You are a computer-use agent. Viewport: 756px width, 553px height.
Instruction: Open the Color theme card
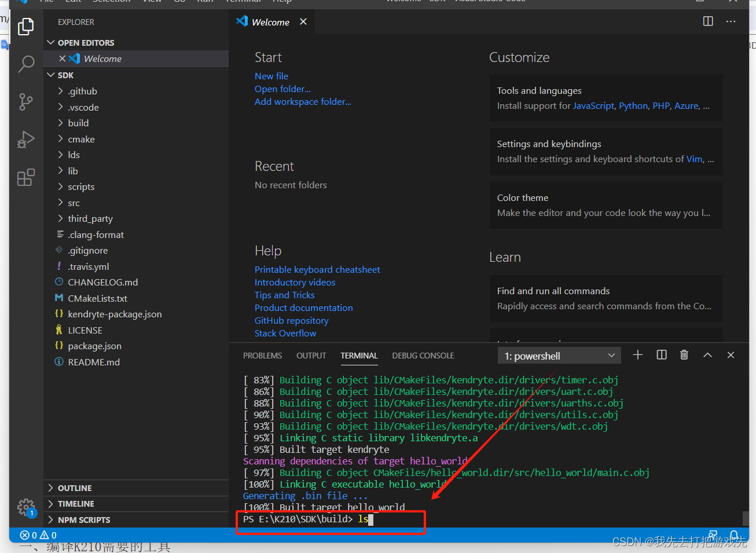point(606,205)
